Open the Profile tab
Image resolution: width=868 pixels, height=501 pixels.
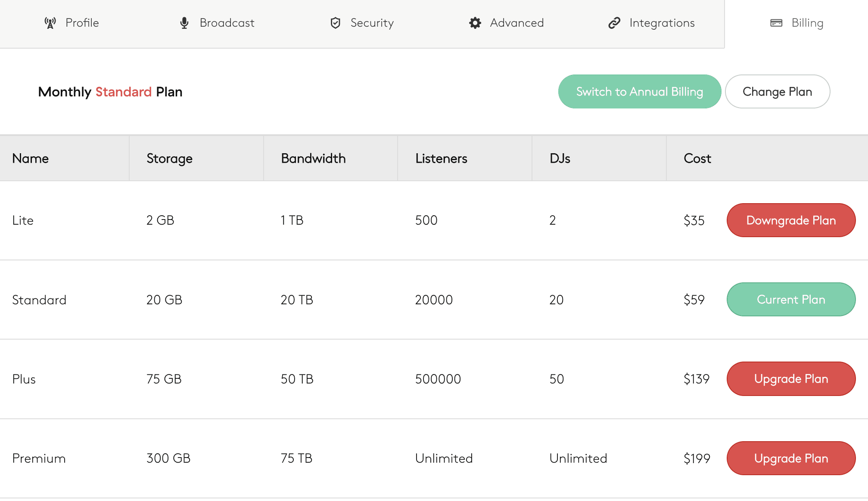(82, 23)
